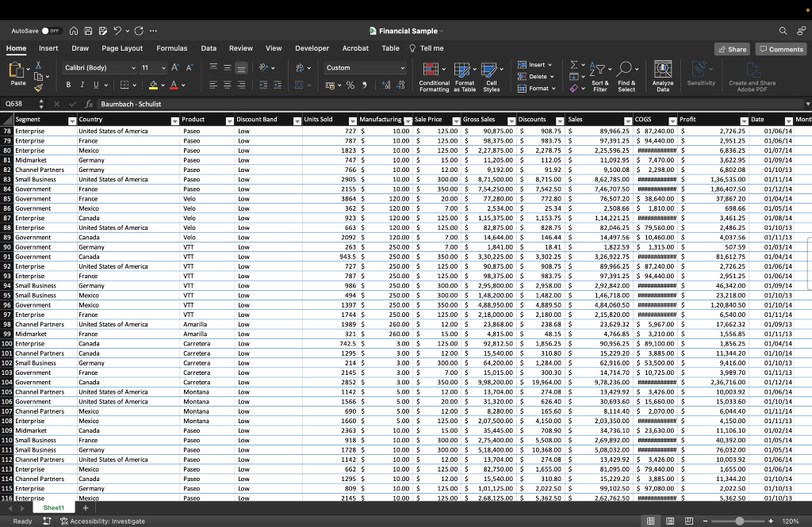Open the Comments button

[781, 49]
